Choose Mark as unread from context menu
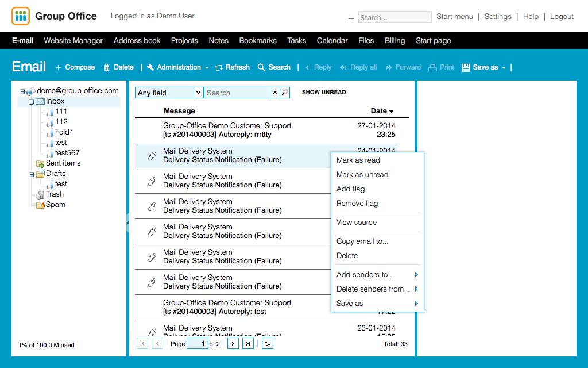 (x=362, y=175)
